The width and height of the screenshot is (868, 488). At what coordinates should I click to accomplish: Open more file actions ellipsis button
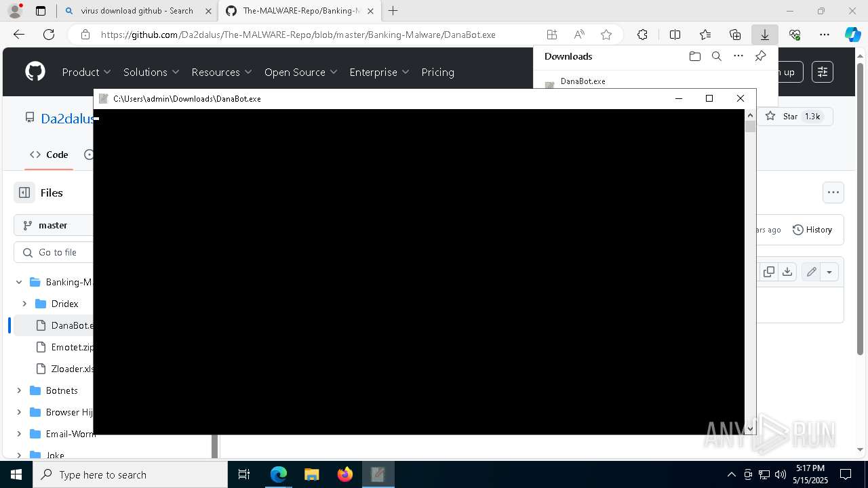pos(833,192)
